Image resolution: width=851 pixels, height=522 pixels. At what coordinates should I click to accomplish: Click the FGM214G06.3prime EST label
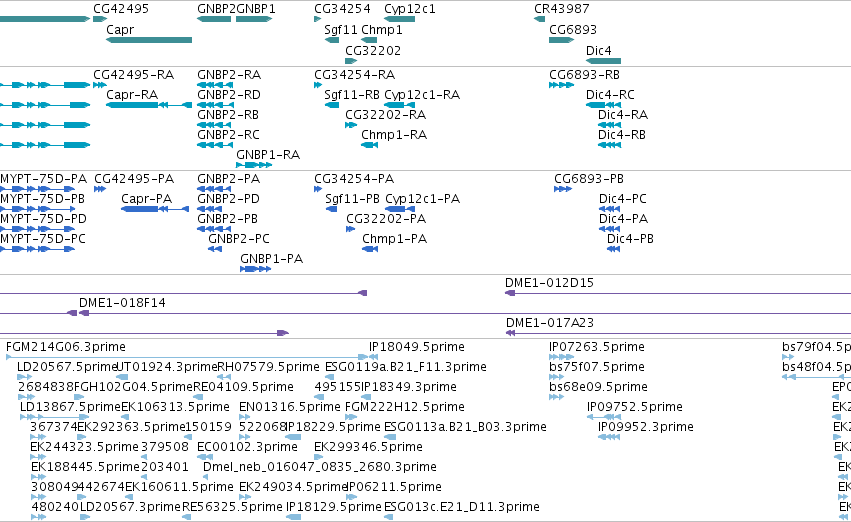click(66, 347)
